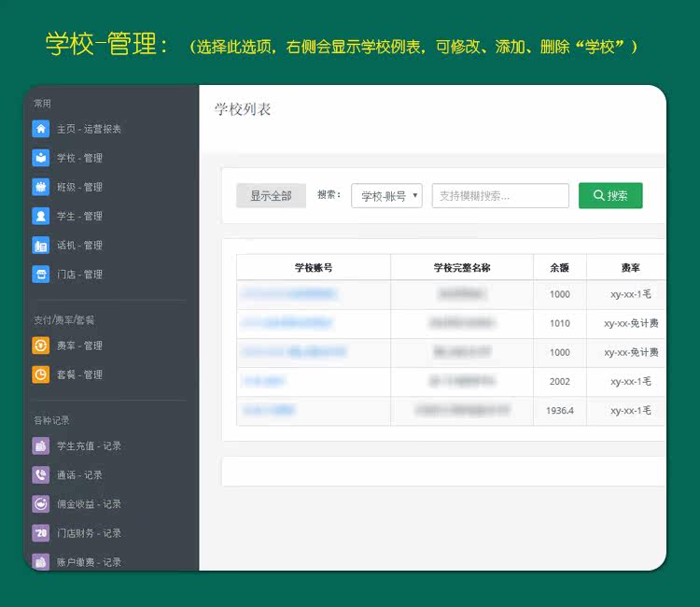Open 门店财务 - 记录 menu item
This screenshot has width=700, height=607.
(89, 533)
